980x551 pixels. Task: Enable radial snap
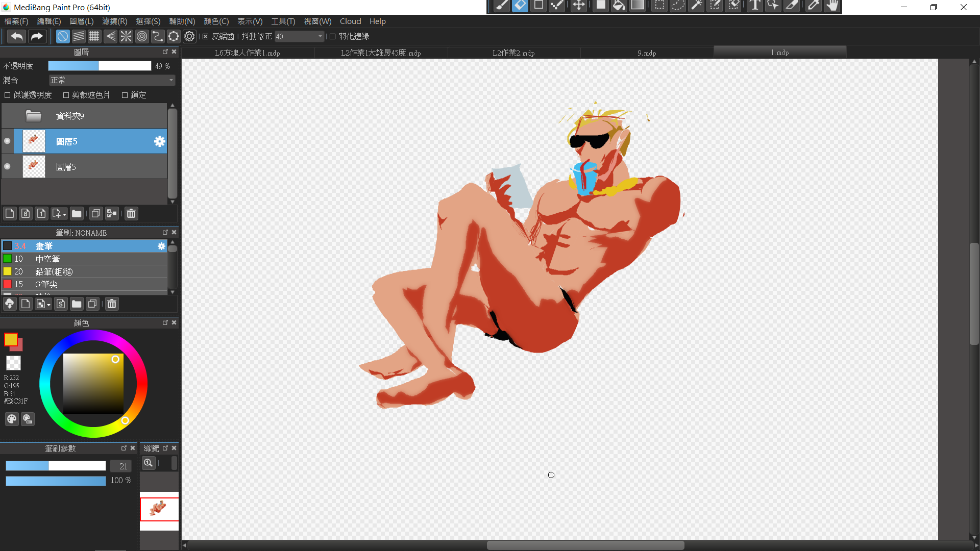pyautogui.click(x=126, y=36)
